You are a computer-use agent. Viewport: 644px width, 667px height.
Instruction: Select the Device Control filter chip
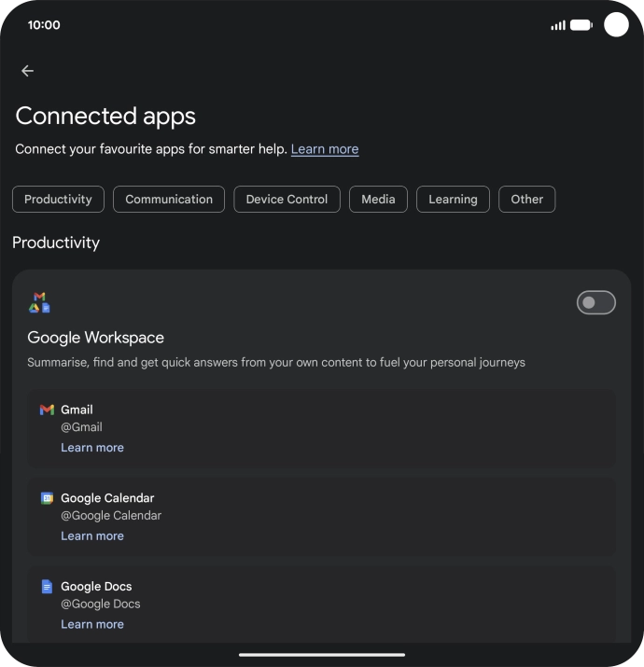coord(287,199)
